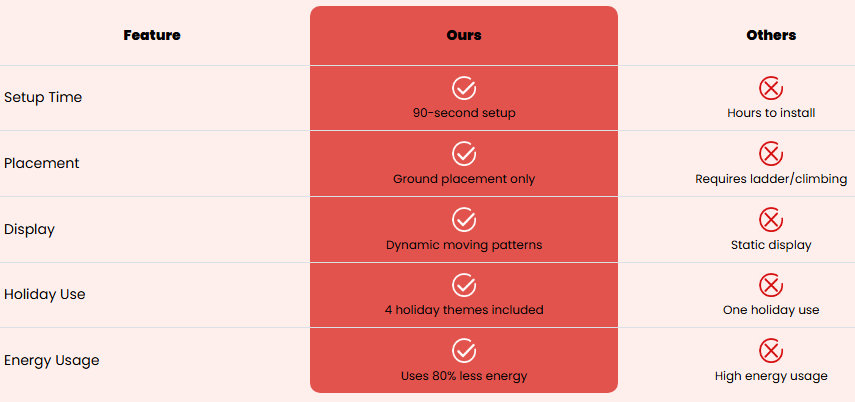855x402 pixels.
Task: Select the Energy Usage row label
Action: coord(52,360)
